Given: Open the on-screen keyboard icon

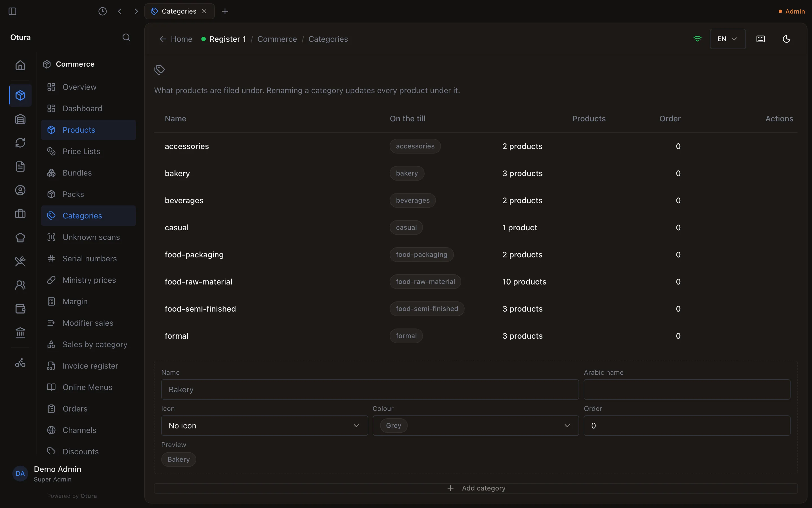Looking at the screenshot, I should [761, 39].
